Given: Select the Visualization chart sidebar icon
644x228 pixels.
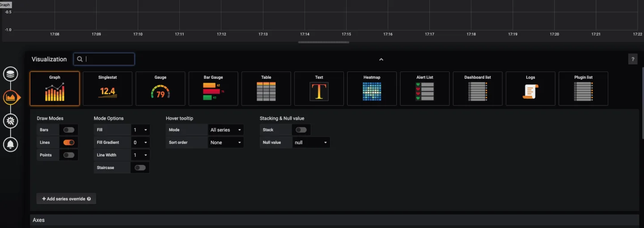Looking at the screenshot, I should pos(11,97).
